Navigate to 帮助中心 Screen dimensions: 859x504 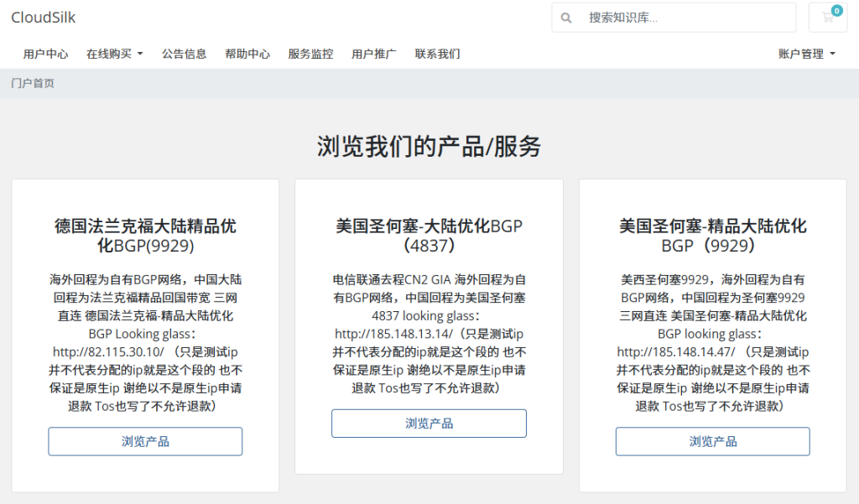tap(247, 53)
